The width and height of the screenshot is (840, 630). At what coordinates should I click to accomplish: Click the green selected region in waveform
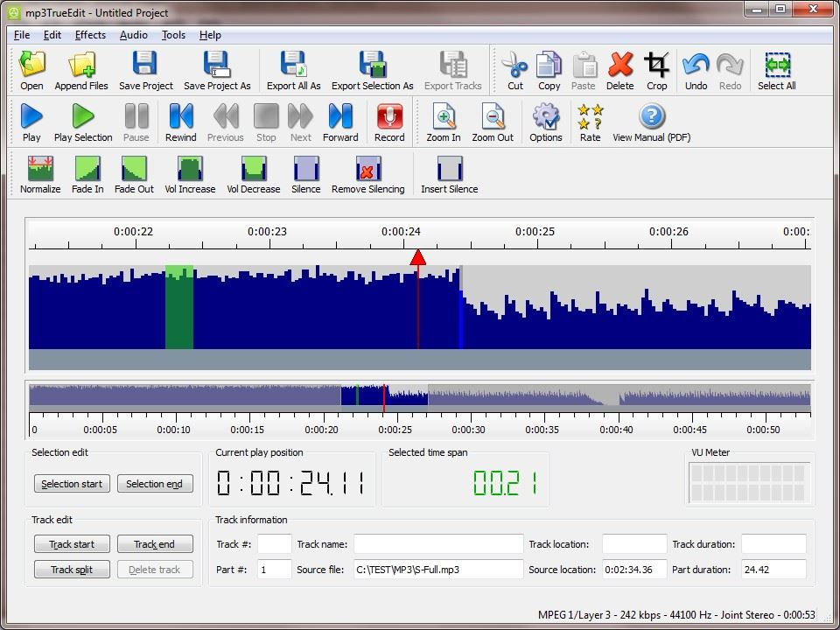178,307
